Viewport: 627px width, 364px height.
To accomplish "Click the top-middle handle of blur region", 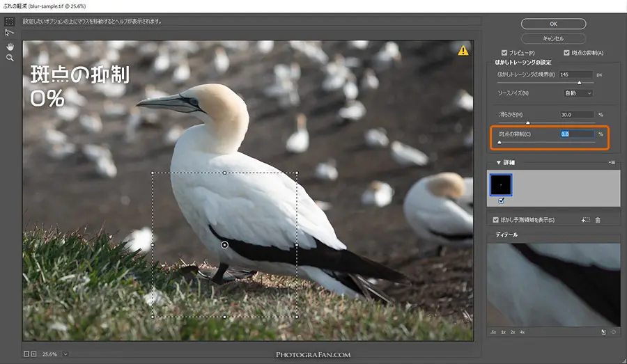I will pyautogui.click(x=225, y=173).
